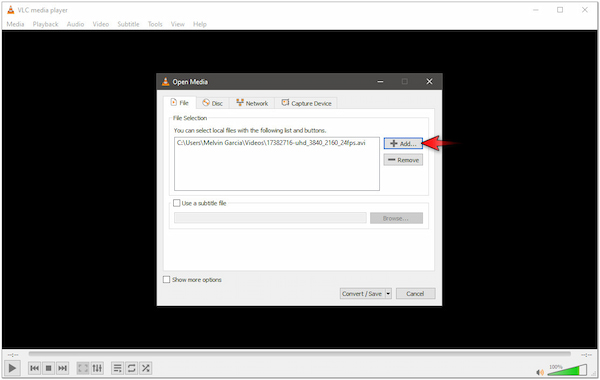This screenshot has height=380, width=600.
Task: Switch to the Network tab
Action: [x=252, y=103]
